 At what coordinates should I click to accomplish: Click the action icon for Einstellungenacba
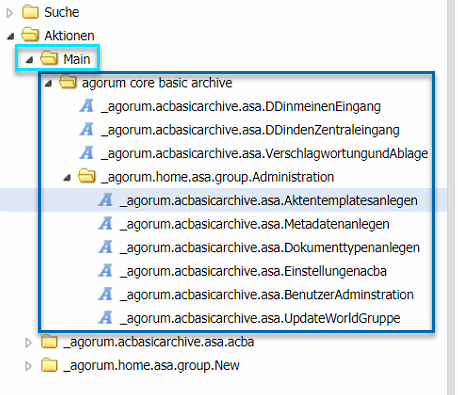click(105, 270)
